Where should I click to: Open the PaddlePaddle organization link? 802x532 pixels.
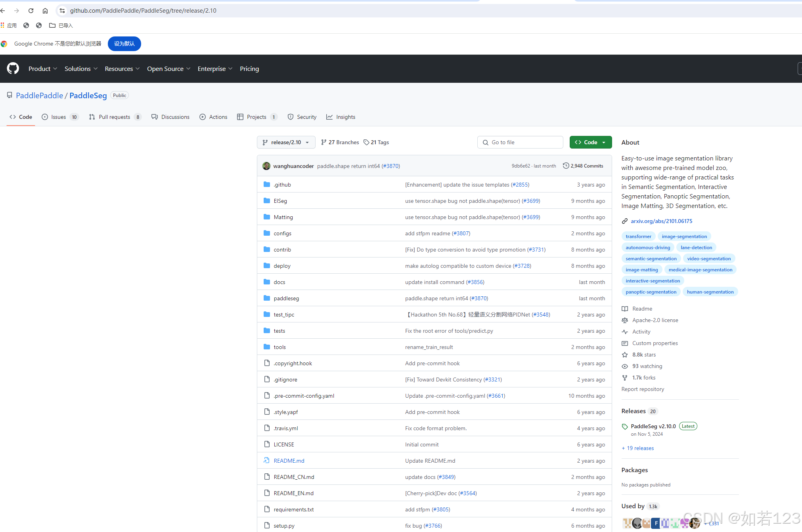coord(39,95)
